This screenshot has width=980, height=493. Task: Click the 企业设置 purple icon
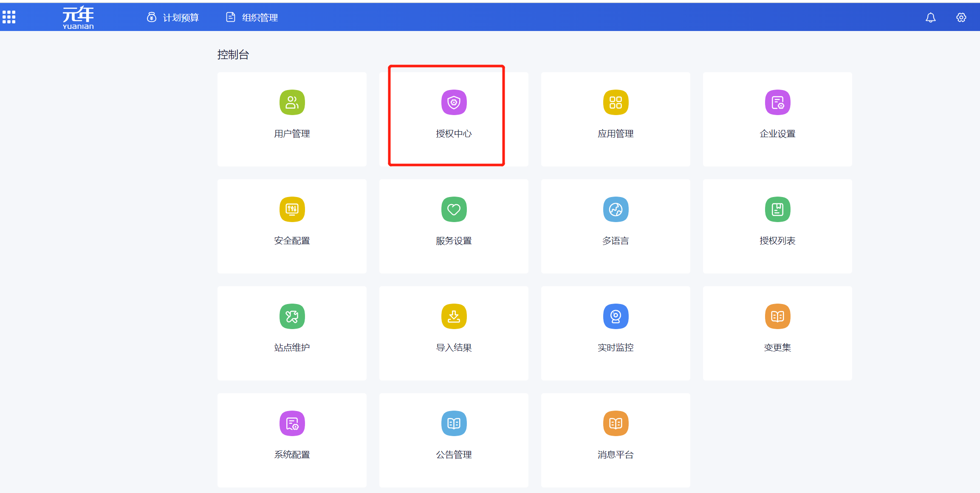777,102
